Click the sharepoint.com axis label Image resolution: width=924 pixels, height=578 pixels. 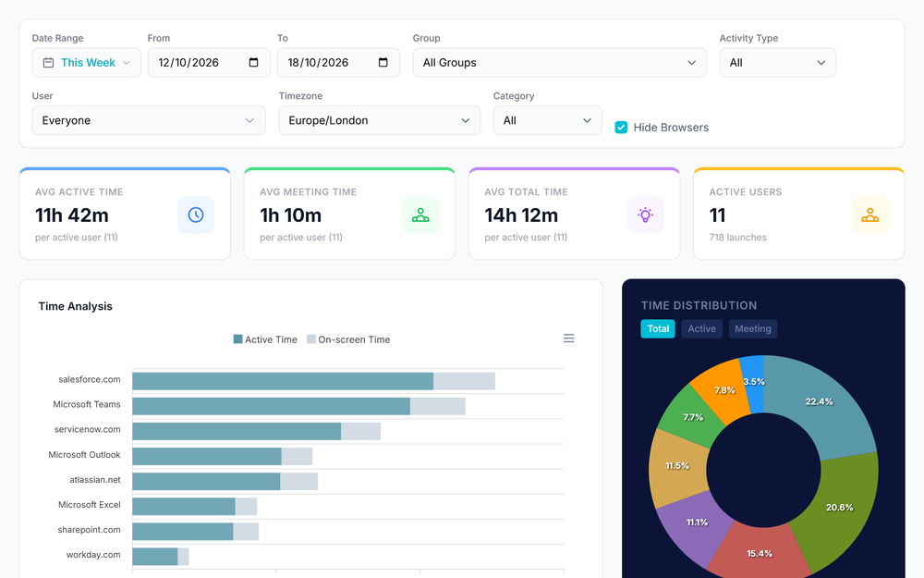tap(89, 530)
